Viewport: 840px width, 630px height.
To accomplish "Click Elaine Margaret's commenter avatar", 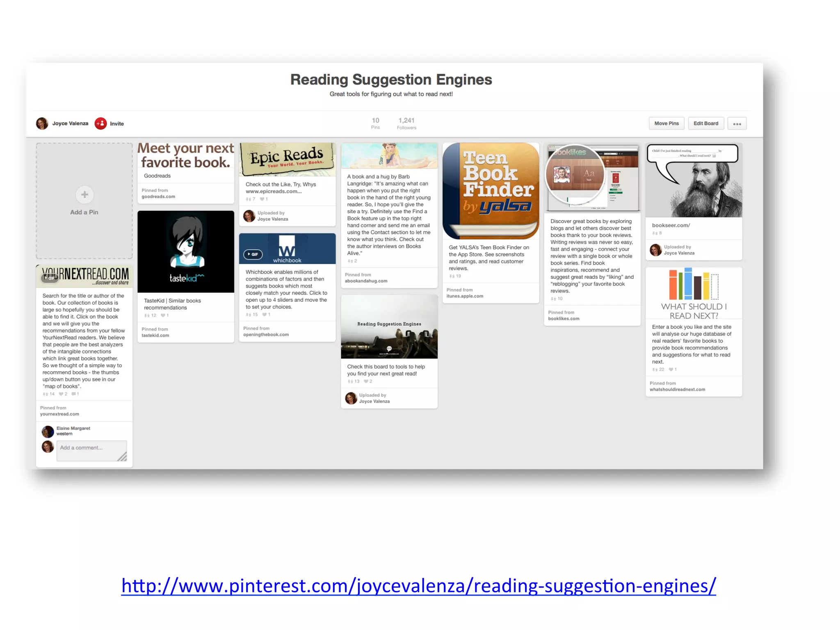I will [x=48, y=431].
